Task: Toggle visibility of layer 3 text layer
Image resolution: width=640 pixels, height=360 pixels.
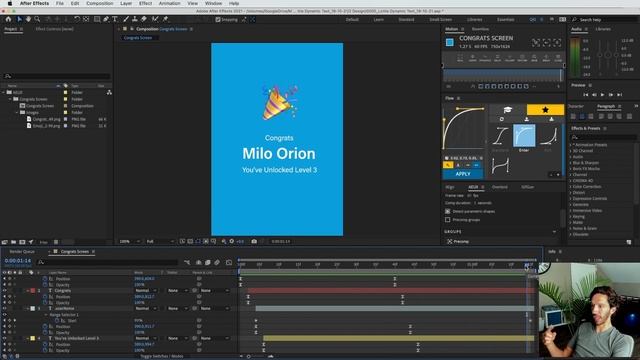Action: pyautogui.click(x=4, y=309)
